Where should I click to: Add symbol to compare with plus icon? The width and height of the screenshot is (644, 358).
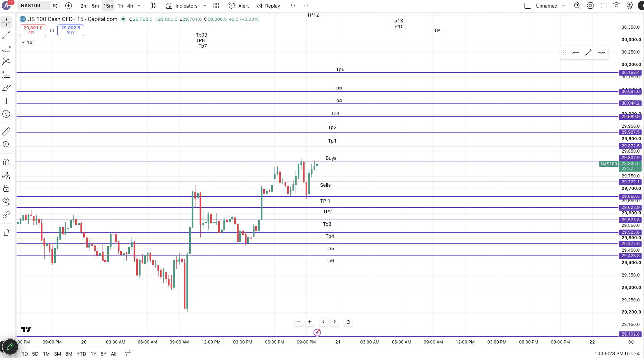pyautogui.click(x=68, y=6)
